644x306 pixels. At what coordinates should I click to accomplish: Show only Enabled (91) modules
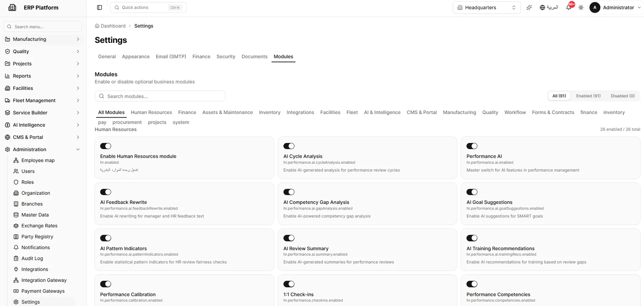click(588, 96)
